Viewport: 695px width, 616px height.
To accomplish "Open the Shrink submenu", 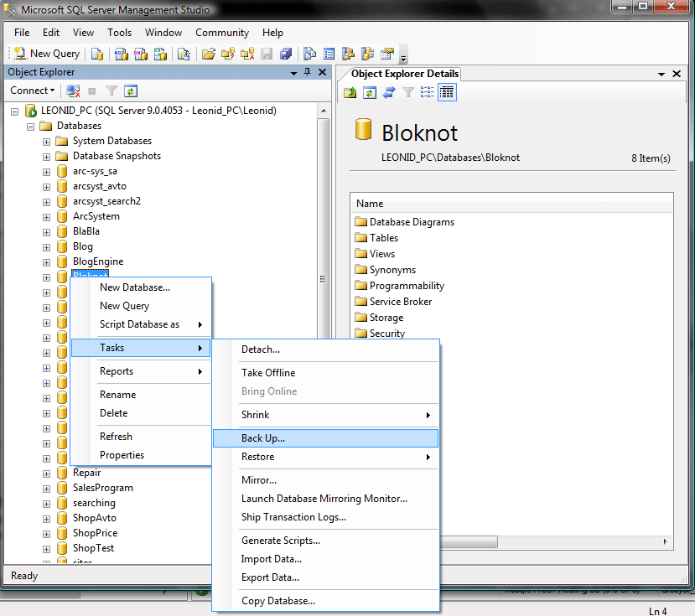I will coord(326,415).
